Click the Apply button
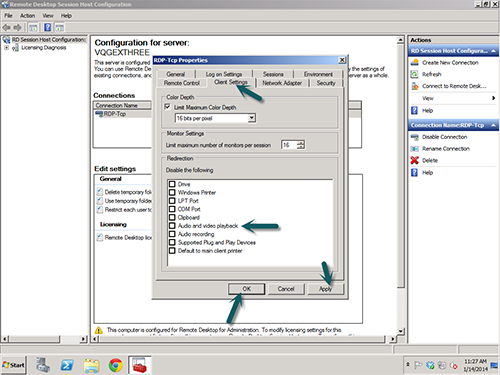This screenshot has width=500, height=375. (x=325, y=289)
